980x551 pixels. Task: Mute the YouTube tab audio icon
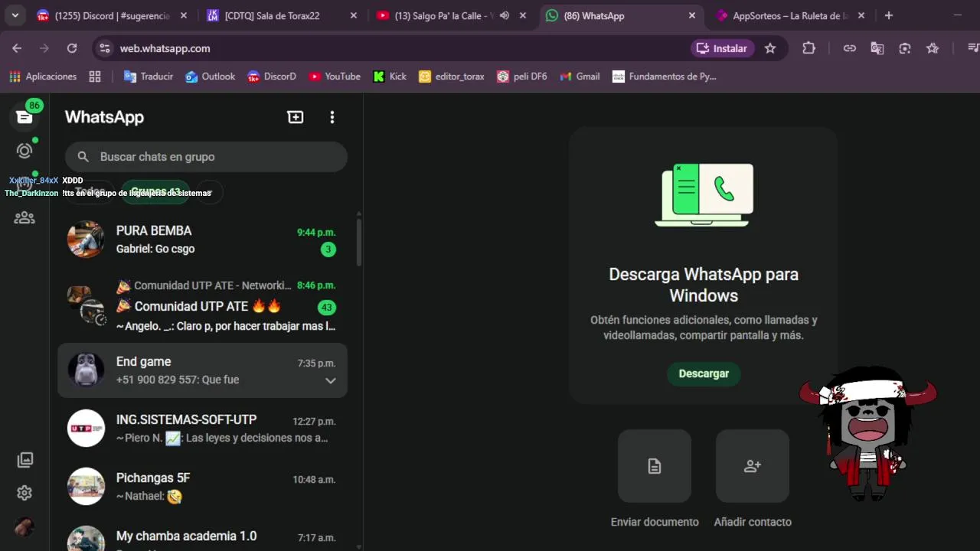click(505, 15)
